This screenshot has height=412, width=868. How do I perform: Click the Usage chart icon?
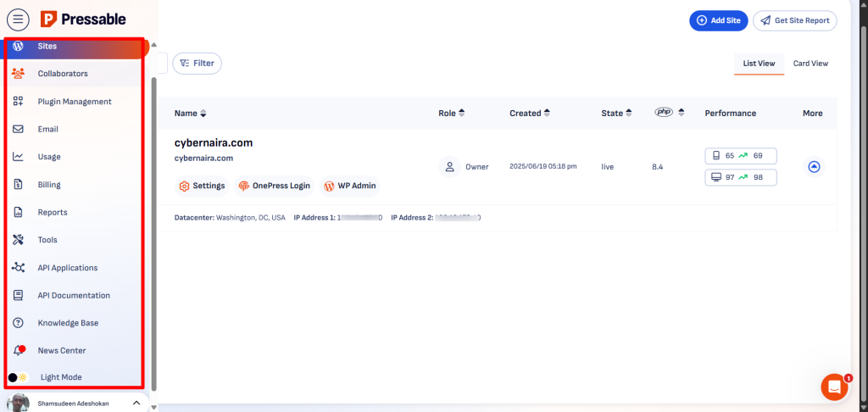click(18, 157)
